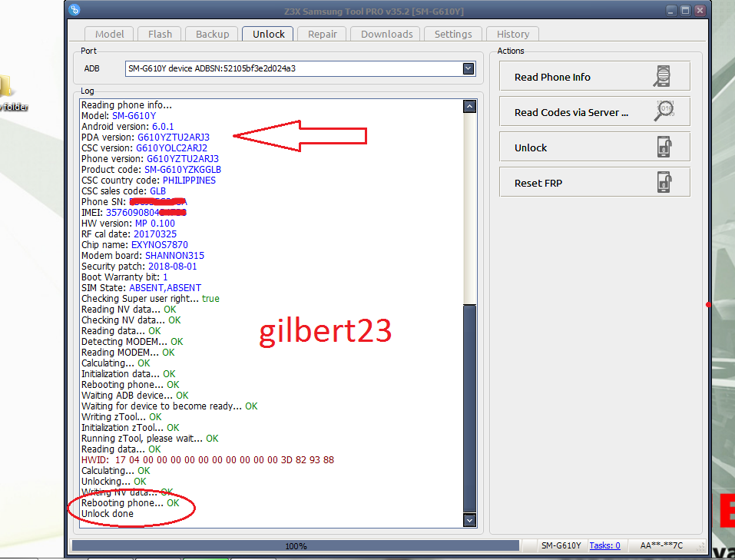Click the 'Detecting MODEM... OK' log line

(x=132, y=342)
